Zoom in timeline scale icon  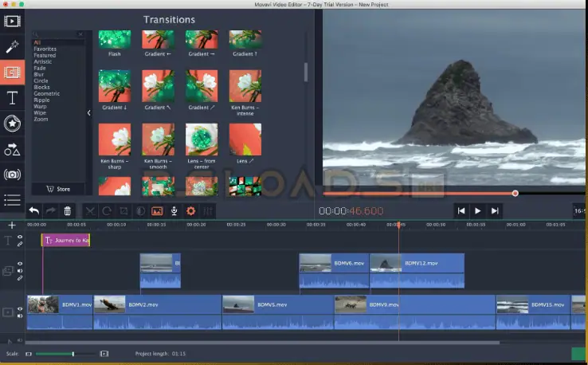click(x=104, y=354)
